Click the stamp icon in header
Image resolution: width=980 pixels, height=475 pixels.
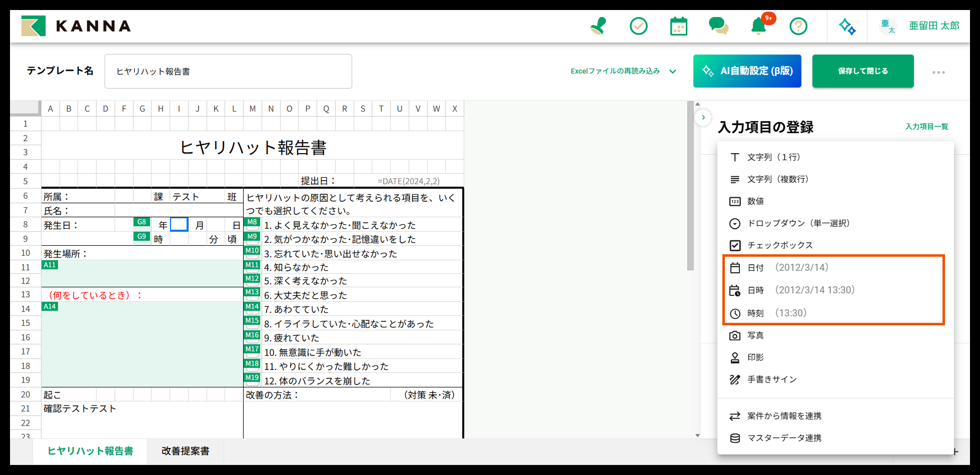(598, 26)
